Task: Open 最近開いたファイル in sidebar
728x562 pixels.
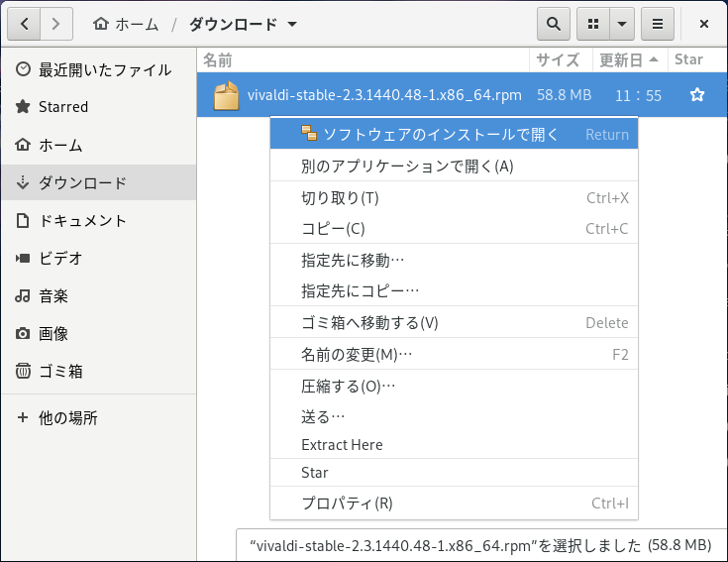Action: [x=98, y=69]
